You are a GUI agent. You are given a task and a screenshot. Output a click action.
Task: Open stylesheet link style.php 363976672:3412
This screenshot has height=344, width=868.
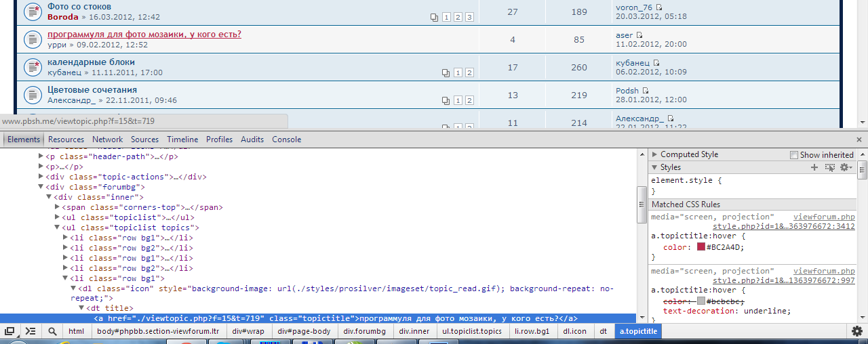tap(783, 226)
